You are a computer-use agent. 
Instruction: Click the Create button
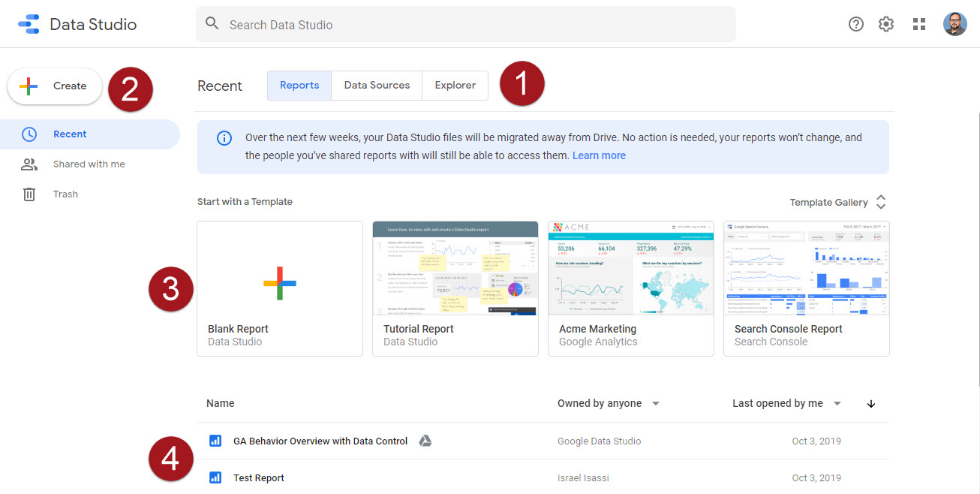pos(55,86)
